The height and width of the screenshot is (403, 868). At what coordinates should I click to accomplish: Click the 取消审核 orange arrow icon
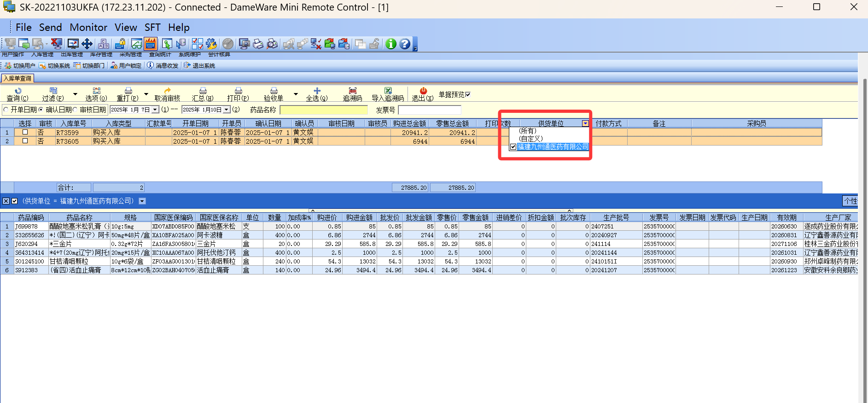point(167,91)
